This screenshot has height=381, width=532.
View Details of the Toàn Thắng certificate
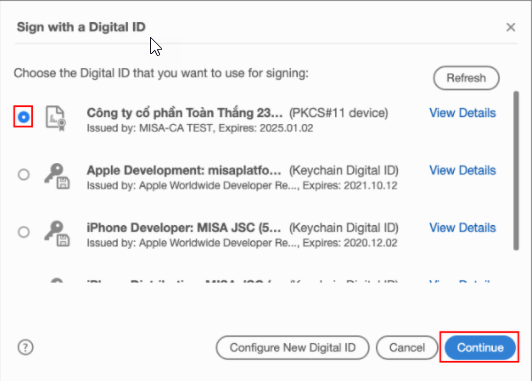pyautogui.click(x=462, y=113)
